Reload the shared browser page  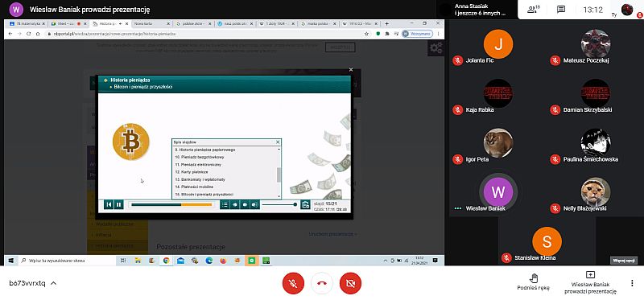(29, 34)
